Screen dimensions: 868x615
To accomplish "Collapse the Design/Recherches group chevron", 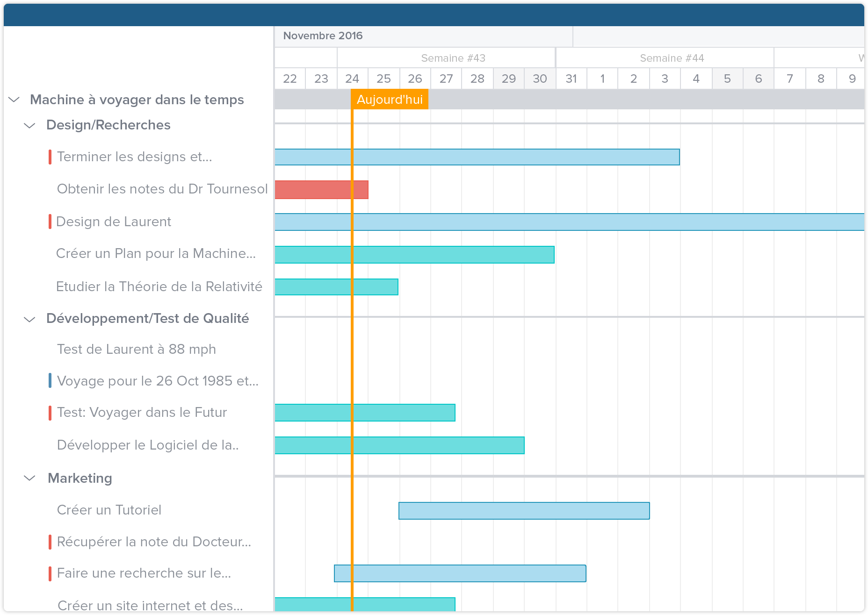I will (x=29, y=125).
